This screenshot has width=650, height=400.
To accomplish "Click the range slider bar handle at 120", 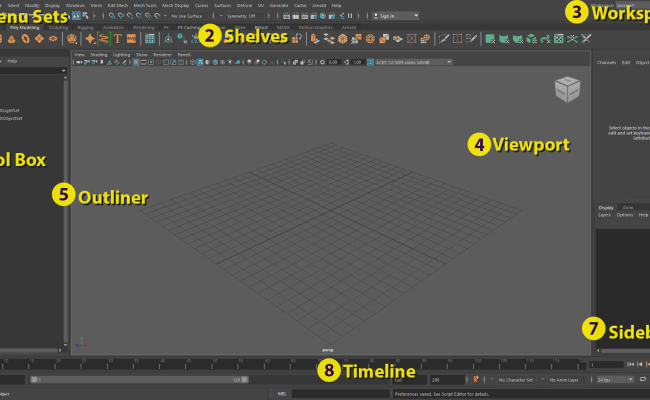I will click(x=245, y=379).
